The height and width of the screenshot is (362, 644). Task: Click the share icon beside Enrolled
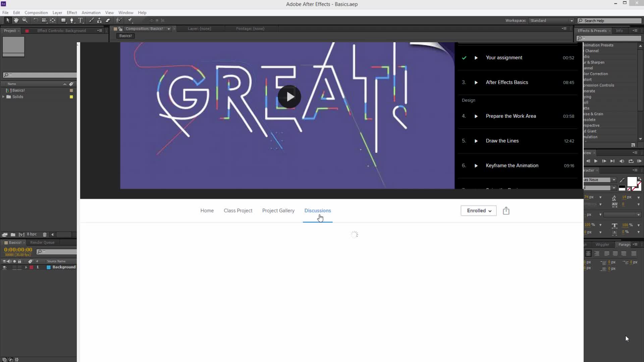(x=506, y=211)
